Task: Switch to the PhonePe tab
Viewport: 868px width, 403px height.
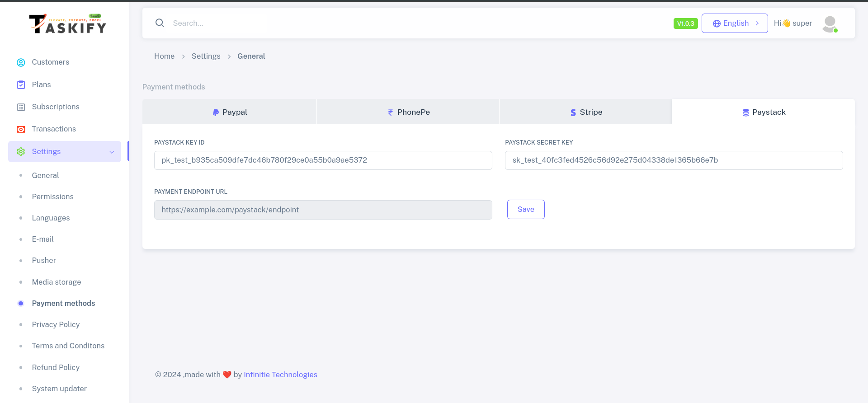Action: tap(408, 112)
